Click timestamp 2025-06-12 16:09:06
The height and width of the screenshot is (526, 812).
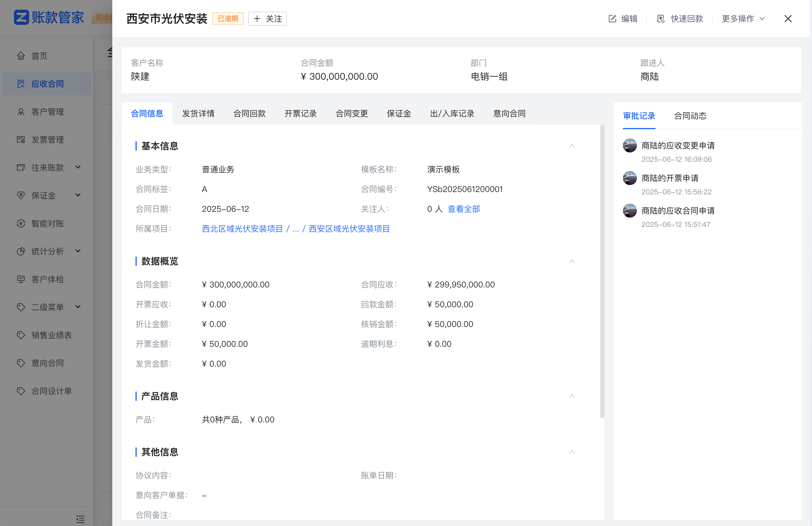pyautogui.click(x=676, y=159)
